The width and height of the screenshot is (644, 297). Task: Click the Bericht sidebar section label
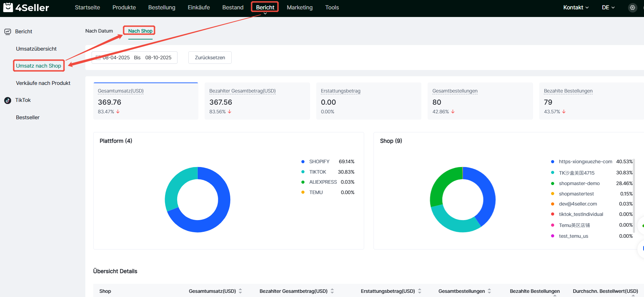[x=24, y=32]
